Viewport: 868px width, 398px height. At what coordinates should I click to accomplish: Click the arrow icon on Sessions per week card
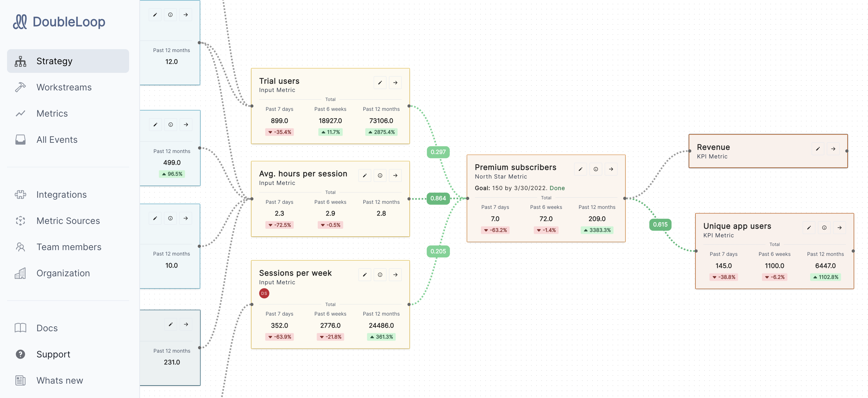click(x=395, y=274)
